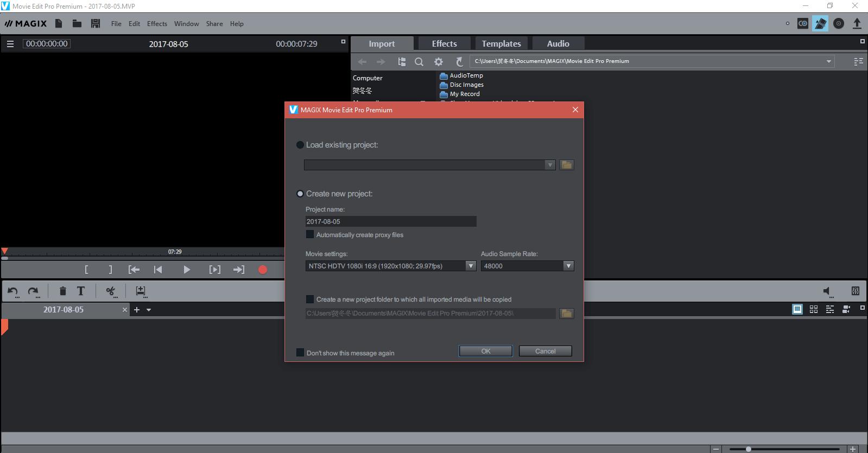Click the upload export arrow icon
This screenshot has height=453, width=868.
(x=857, y=23)
